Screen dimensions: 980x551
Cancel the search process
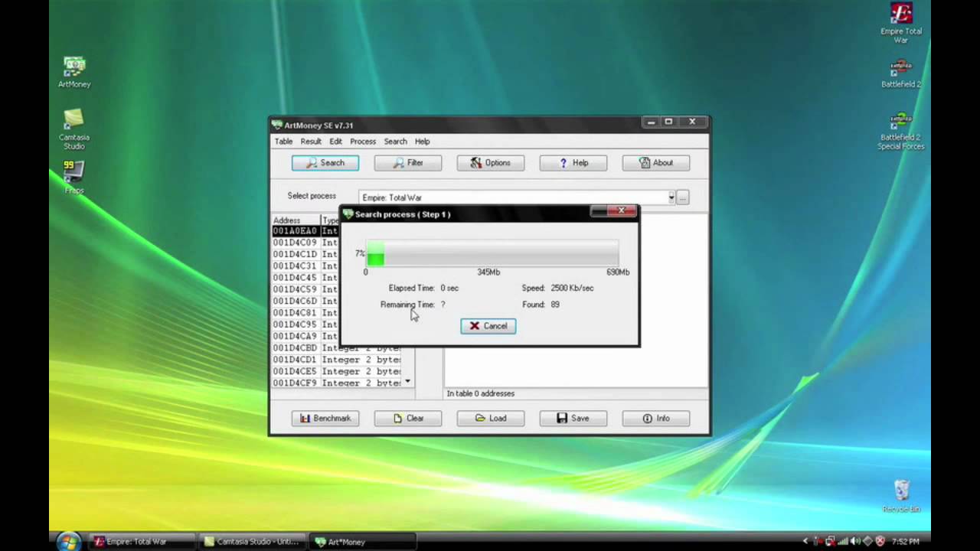(x=488, y=326)
